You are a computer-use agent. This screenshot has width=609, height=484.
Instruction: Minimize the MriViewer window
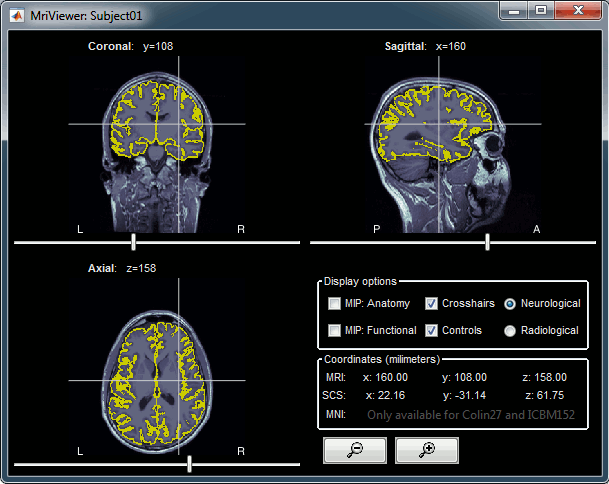point(513,11)
